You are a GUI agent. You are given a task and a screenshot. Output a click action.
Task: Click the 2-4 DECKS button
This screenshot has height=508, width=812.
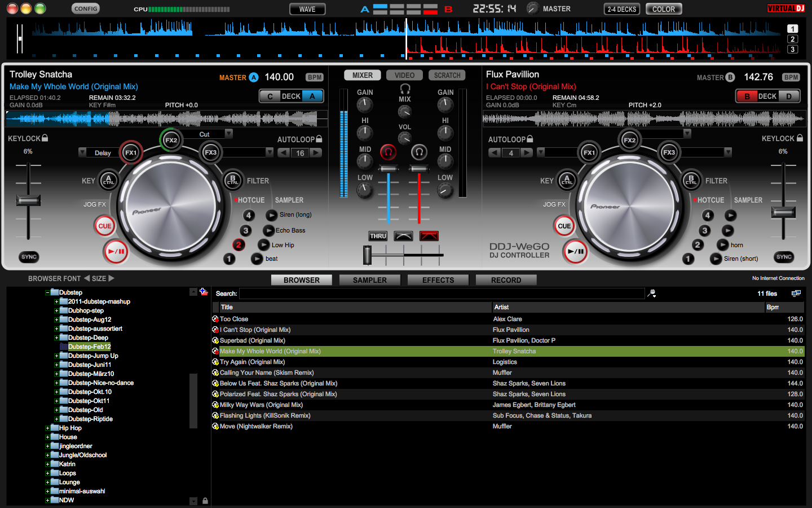(x=621, y=9)
